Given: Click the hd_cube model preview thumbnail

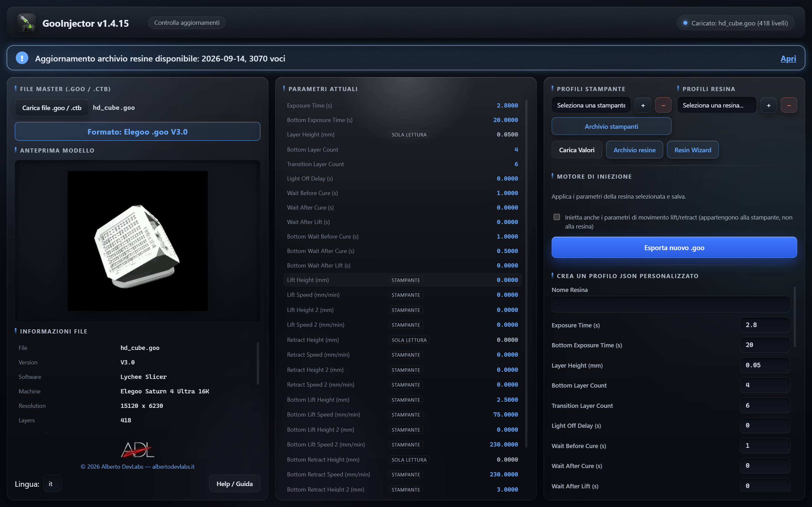Looking at the screenshot, I should tap(138, 241).
